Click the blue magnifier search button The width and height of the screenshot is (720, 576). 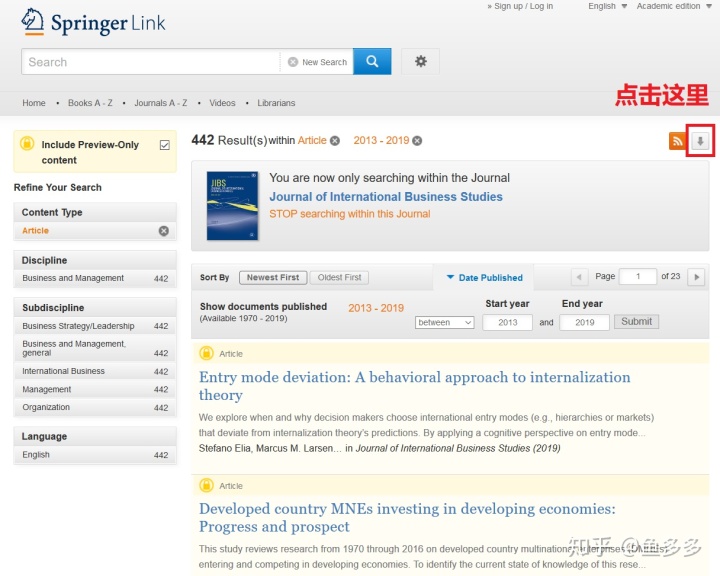[x=372, y=62]
